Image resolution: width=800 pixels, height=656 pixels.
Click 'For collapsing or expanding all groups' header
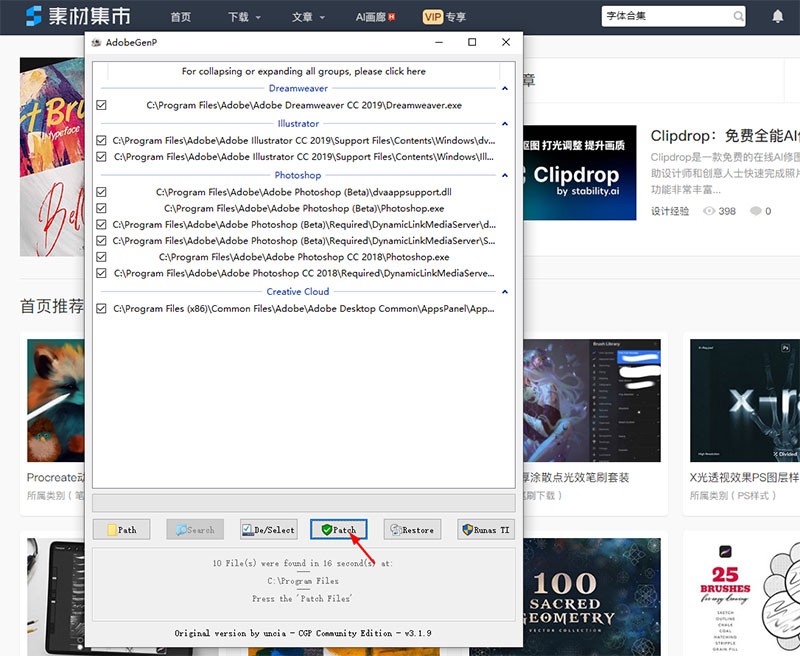coord(304,71)
